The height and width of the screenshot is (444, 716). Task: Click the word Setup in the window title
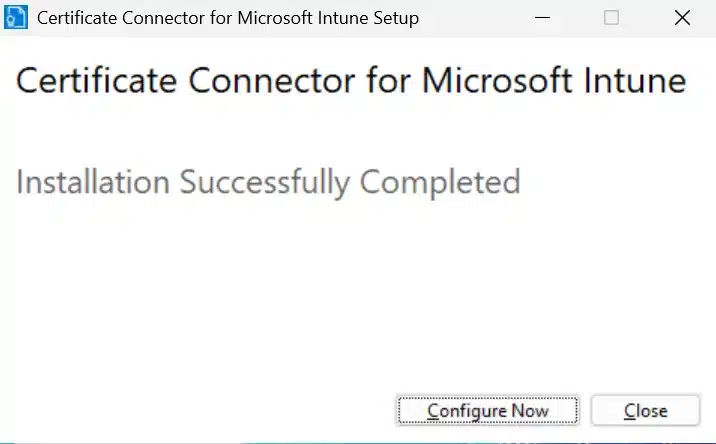pyautogui.click(x=393, y=18)
